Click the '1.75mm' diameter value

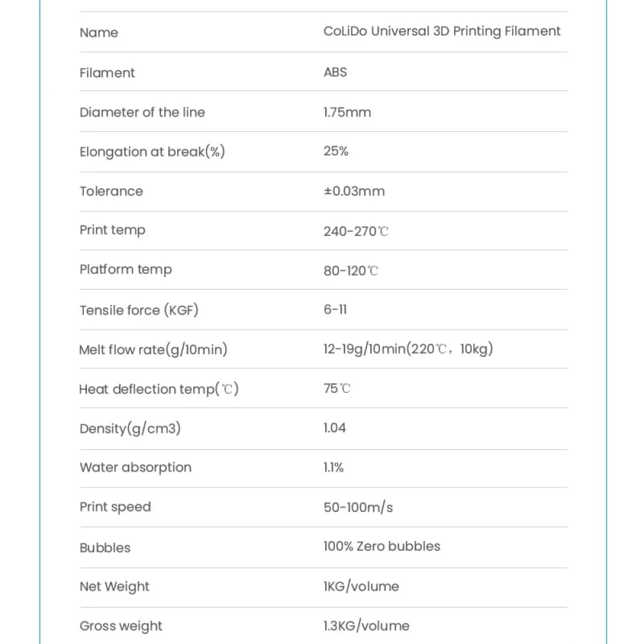[x=347, y=112]
